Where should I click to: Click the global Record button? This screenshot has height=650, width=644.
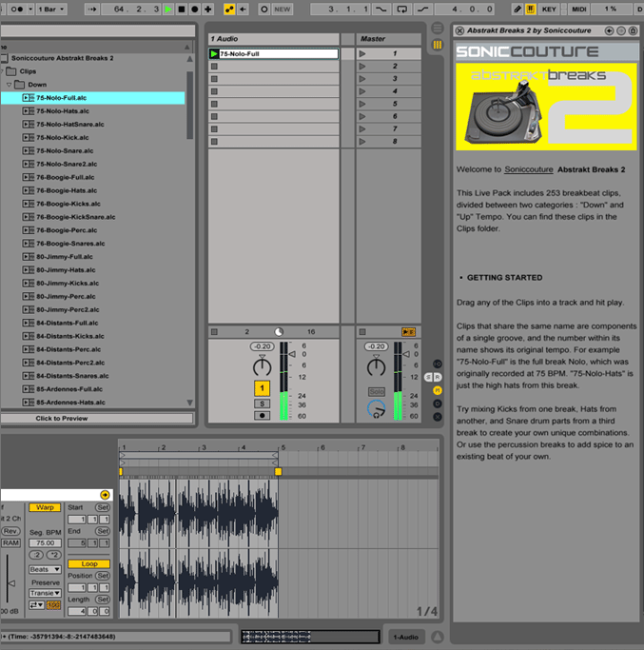pos(194,10)
